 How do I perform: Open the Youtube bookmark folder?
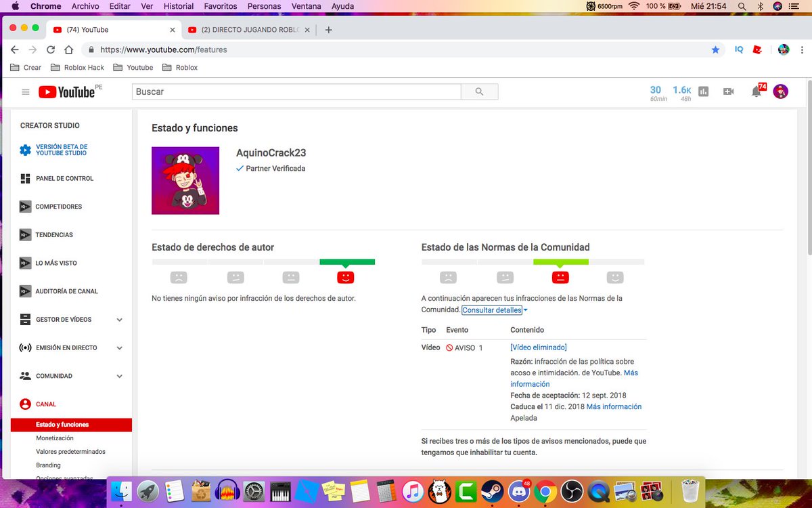tap(133, 68)
